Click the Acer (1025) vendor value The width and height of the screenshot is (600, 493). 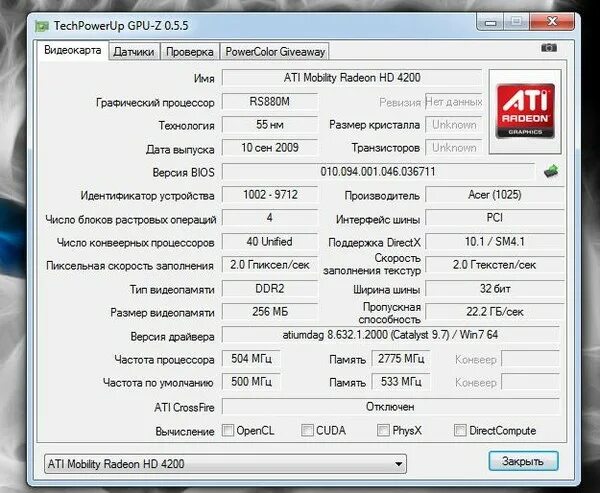pos(495,195)
